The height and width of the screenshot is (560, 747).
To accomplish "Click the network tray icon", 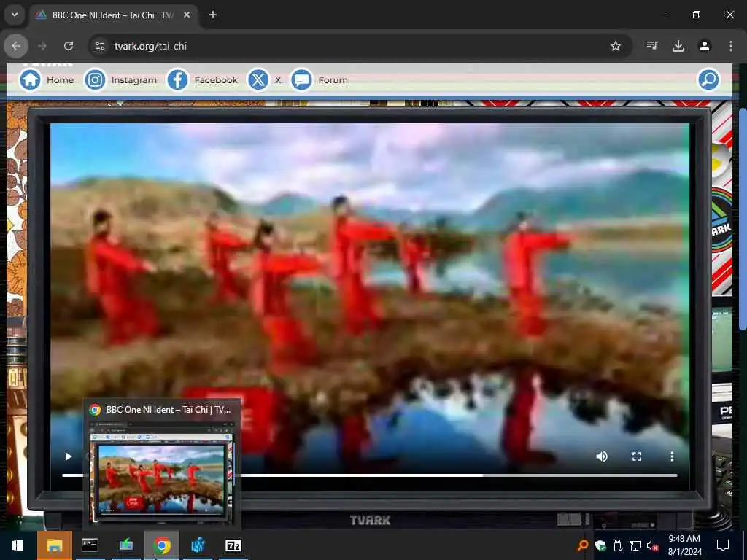I will pyautogui.click(x=635, y=545).
